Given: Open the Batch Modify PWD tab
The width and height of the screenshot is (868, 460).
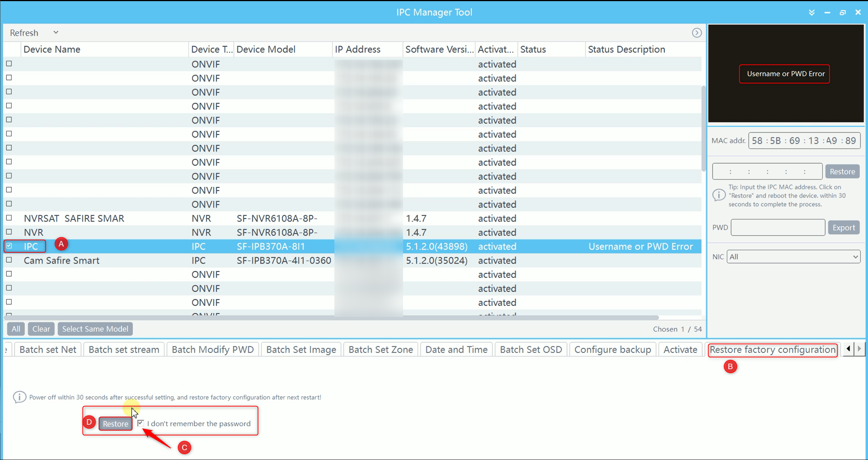Looking at the screenshot, I should coord(212,349).
